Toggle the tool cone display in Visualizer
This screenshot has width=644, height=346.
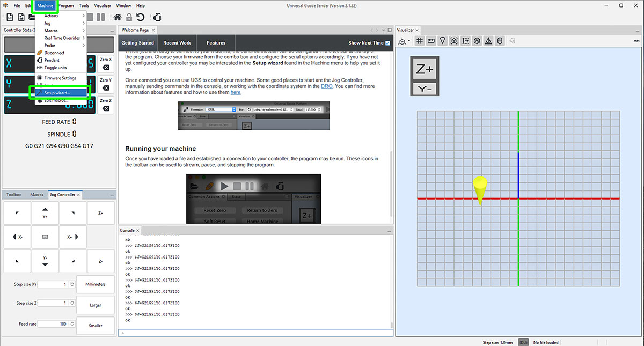[443, 41]
